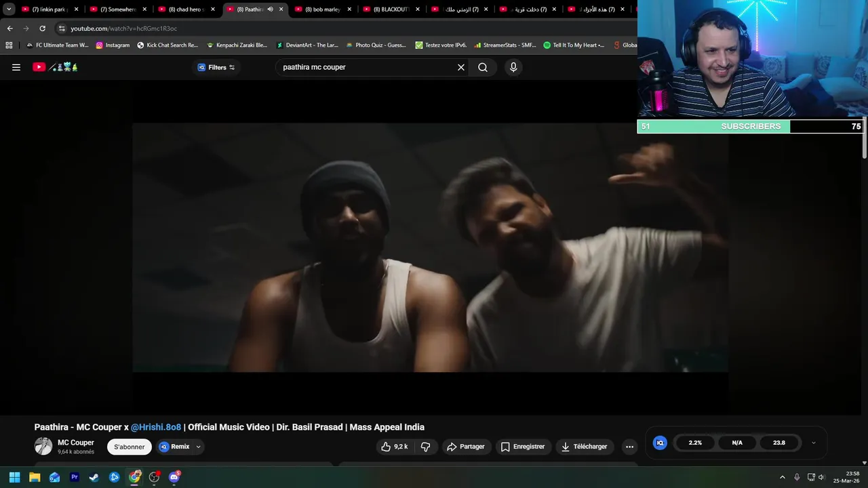The image size is (868, 488).
Task: Click the subscribers goal progress bar
Action: pos(751,126)
